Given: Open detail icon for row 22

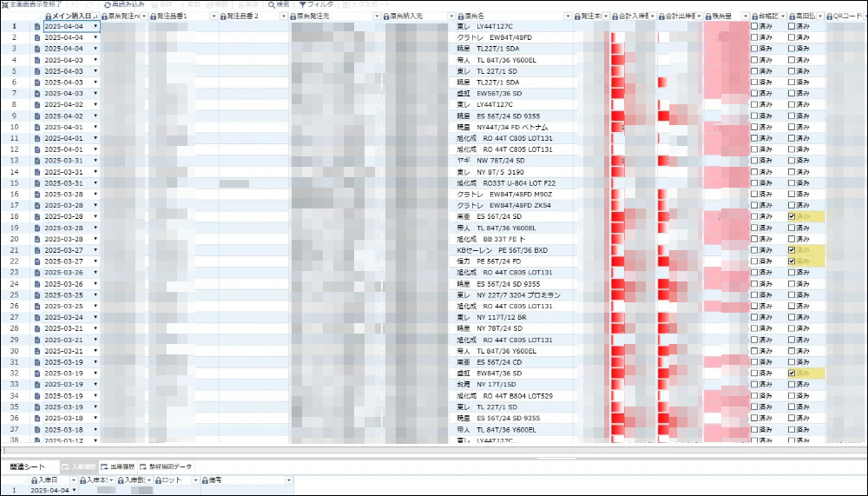Looking at the screenshot, I should 37,261.
